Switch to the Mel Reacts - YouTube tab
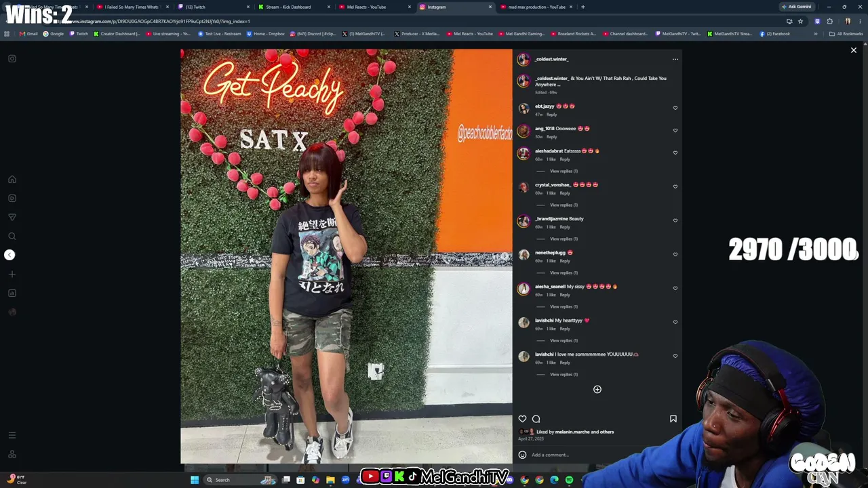This screenshot has width=868, height=488. 374,7
